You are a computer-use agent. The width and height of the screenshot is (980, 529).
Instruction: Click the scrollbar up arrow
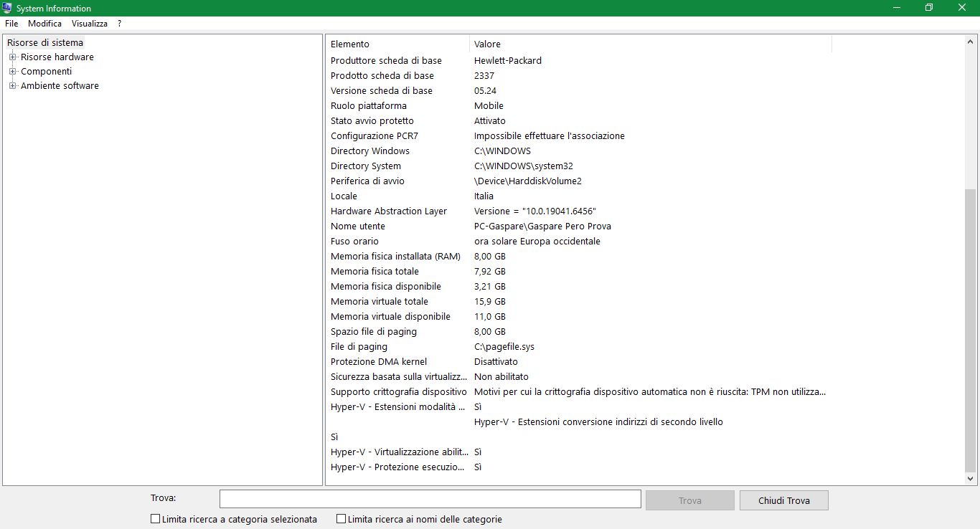point(971,42)
